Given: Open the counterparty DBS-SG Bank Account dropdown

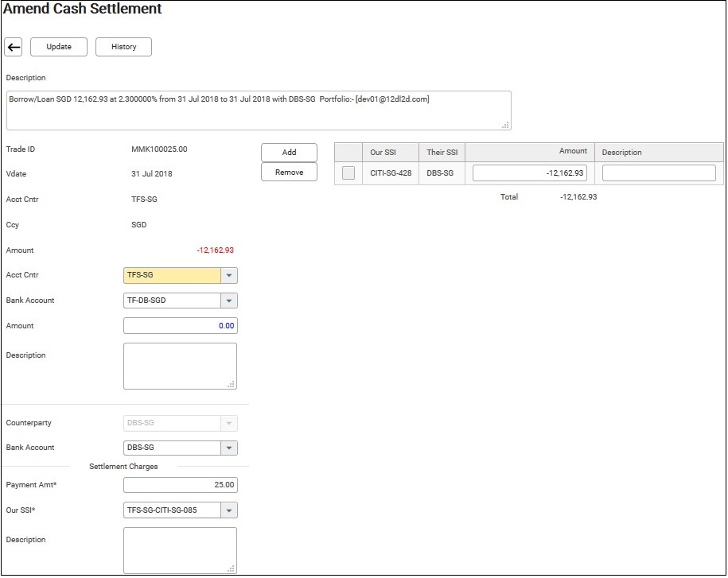Looking at the screenshot, I should pyautogui.click(x=228, y=448).
